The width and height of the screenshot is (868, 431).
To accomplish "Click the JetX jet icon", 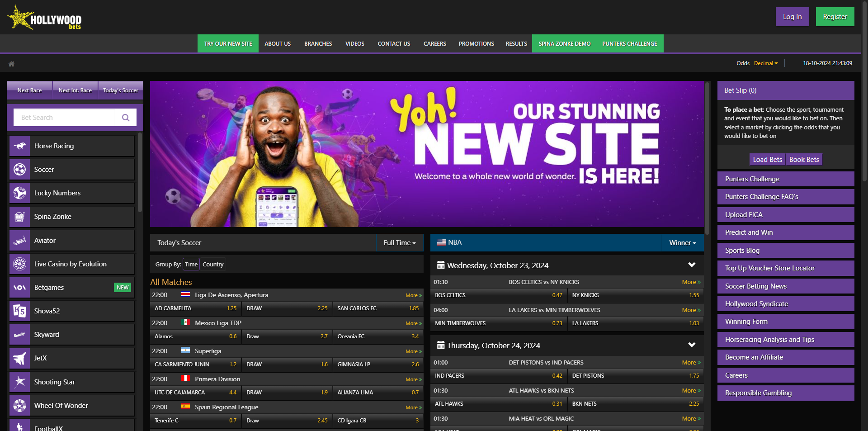I will tap(19, 358).
